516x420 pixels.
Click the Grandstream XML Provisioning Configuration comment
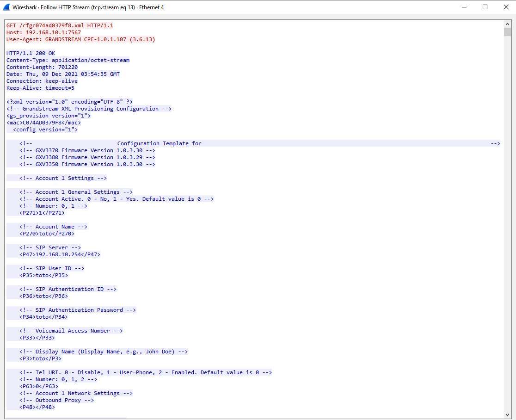pos(89,108)
